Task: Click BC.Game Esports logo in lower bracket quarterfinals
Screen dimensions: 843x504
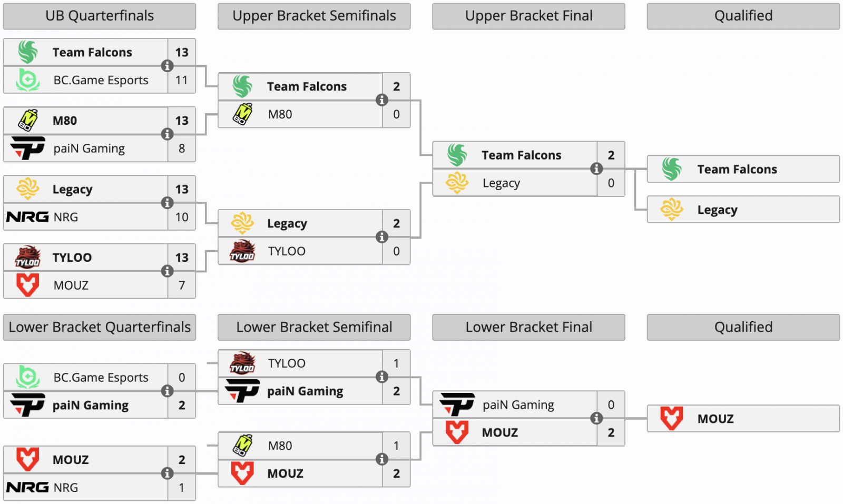Action: (27, 377)
